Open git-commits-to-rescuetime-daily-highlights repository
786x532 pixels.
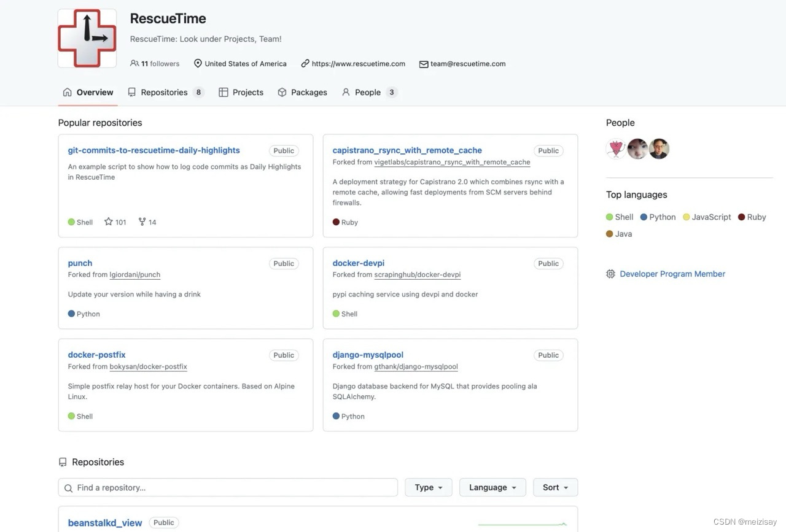tap(154, 150)
